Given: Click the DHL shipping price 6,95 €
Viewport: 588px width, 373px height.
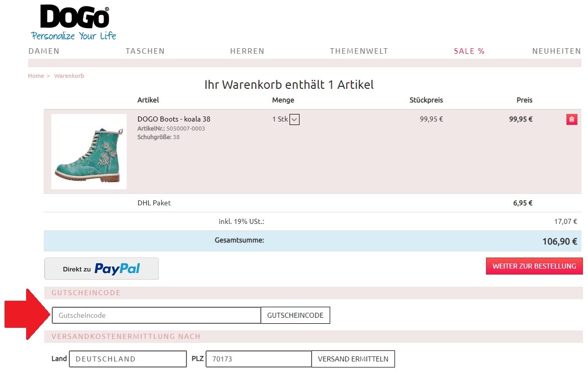Looking at the screenshot, I should click(x=523, y=203).
